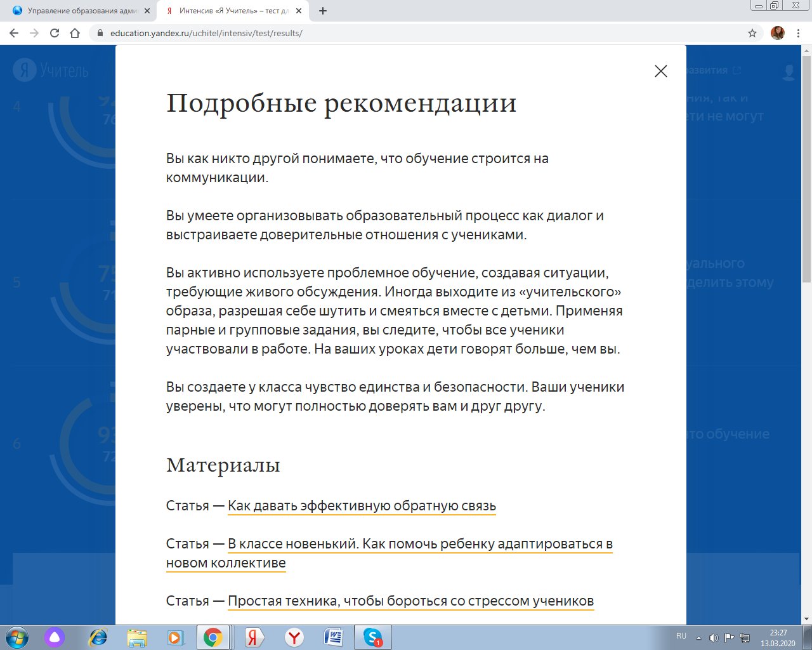Click the browser back arrow

14,33
